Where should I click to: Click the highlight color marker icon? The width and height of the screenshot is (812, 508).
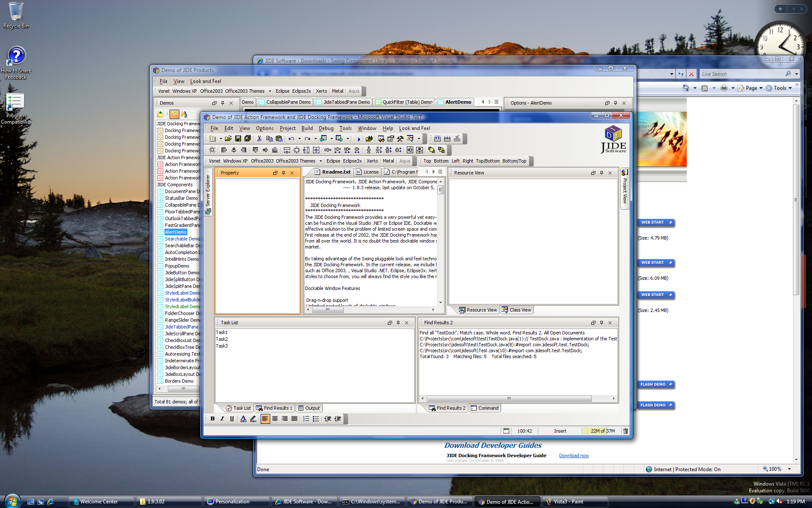click(x=253, y=419)
